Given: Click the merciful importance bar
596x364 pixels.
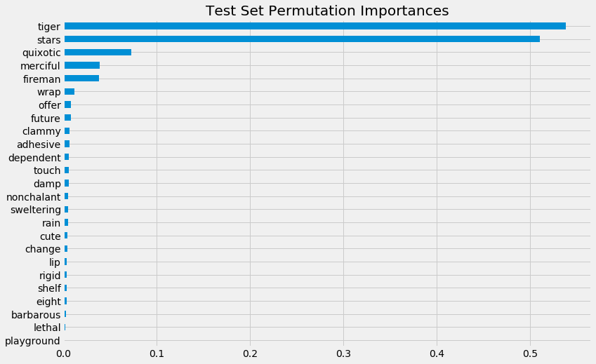Looking at the screenshot, I should [82, 65].
